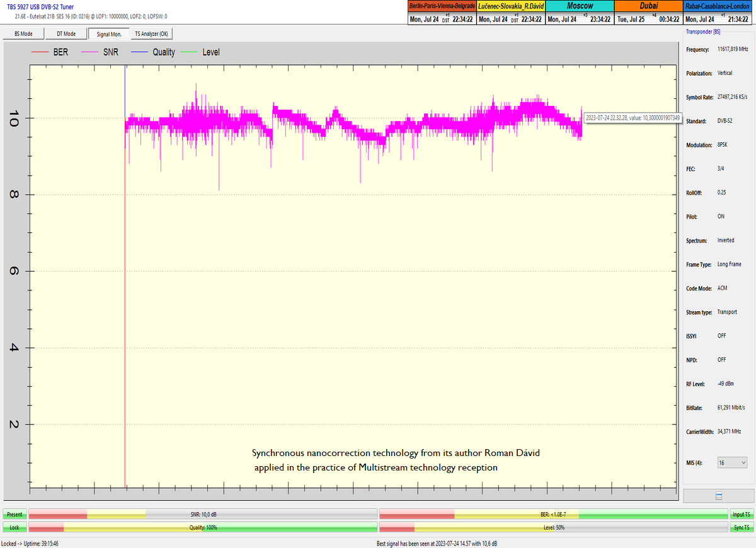This screenshot has height=548, width=756.
Task: Click the Sync TS indicator
Action: pos(742,527)
